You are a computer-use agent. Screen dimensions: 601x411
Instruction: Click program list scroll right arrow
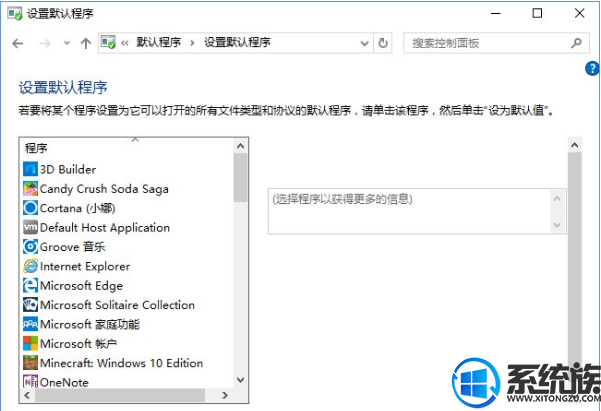225,395
